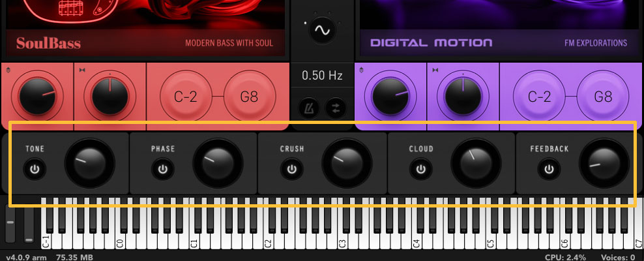Viewport: 644px width, 261px height.
Task: Click the PHASE amount knob
Action: click(218, 163)
